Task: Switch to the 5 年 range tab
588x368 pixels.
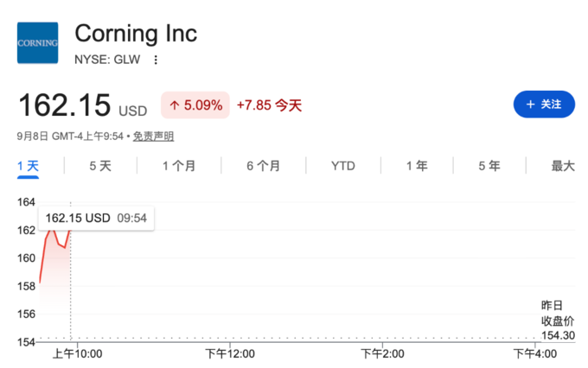Action: pos(489,166)
